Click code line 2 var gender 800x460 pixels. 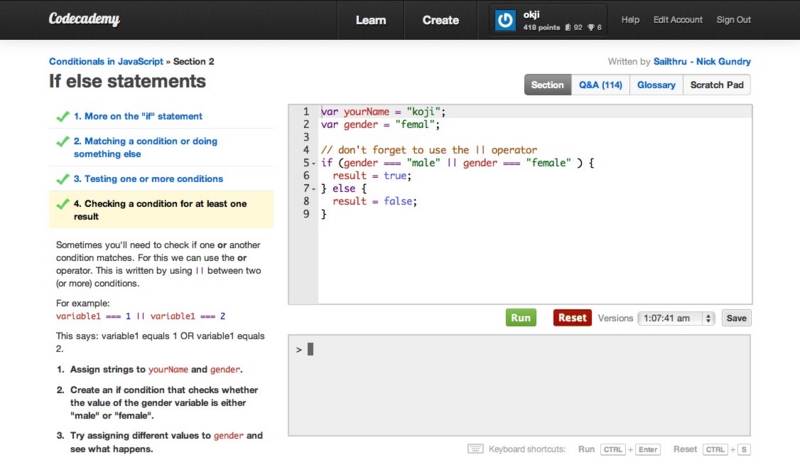click(x=380, y=124)
